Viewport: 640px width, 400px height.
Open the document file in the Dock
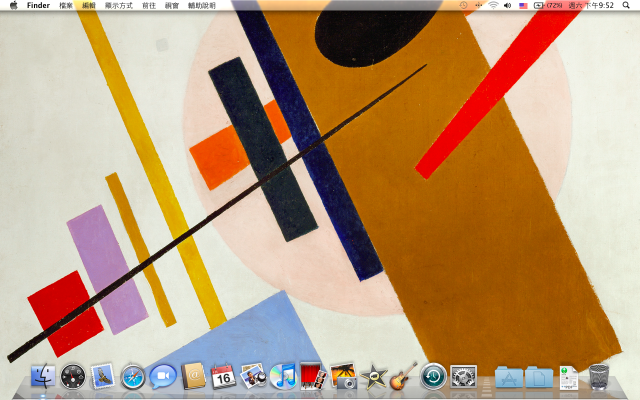(569, 378)
